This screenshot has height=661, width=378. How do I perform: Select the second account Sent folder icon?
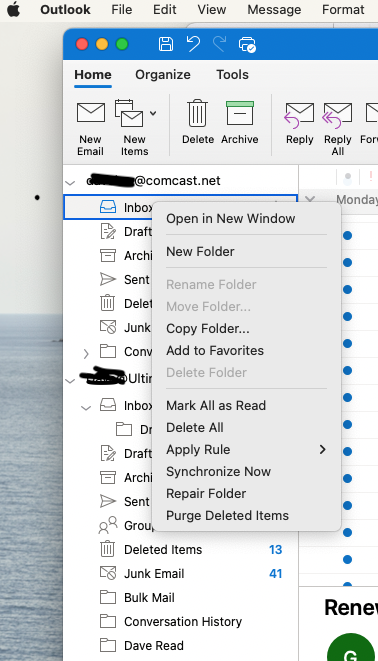pos(108,501)
